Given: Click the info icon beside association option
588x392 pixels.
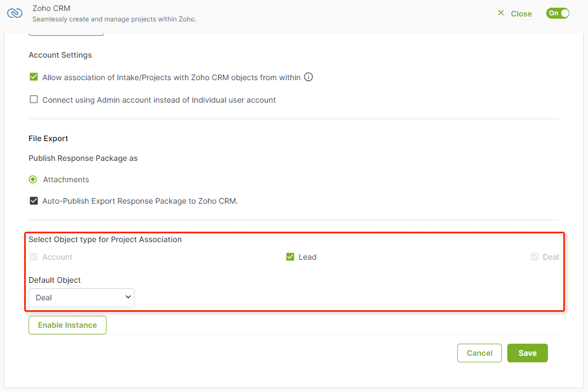Looking at the screenshot, I should [308, 77].
